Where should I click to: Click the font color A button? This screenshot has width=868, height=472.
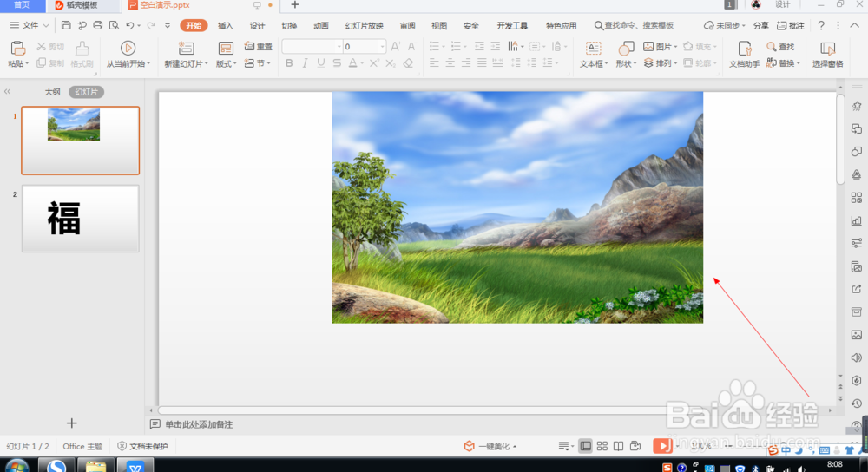click(x=352, y=63)
